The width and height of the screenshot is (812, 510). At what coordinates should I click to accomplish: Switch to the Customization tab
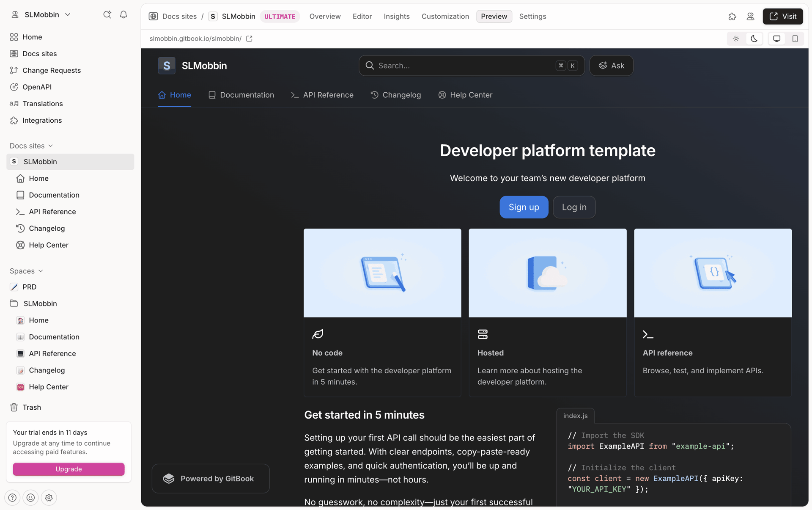(445, 17)
